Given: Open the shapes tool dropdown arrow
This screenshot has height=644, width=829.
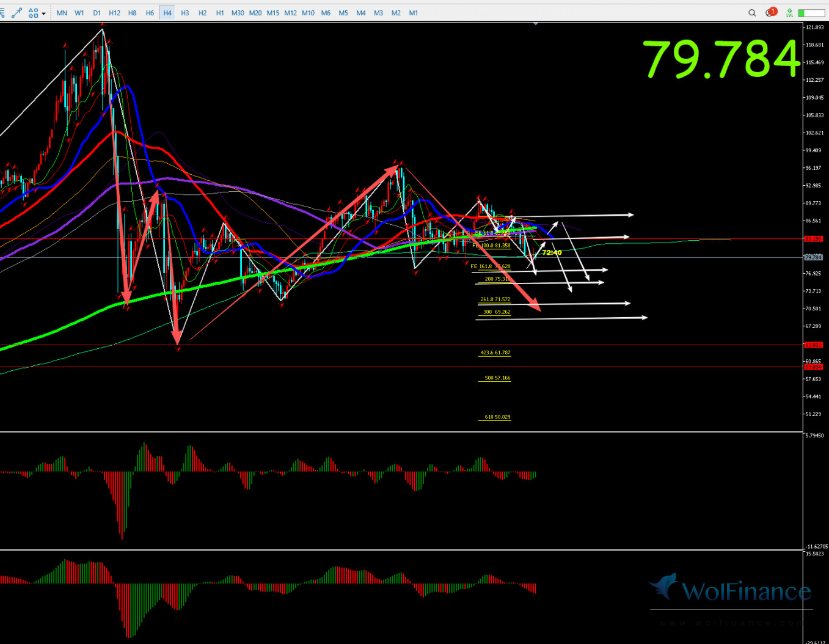Looking at the screenshot, I should coord(43,13).
